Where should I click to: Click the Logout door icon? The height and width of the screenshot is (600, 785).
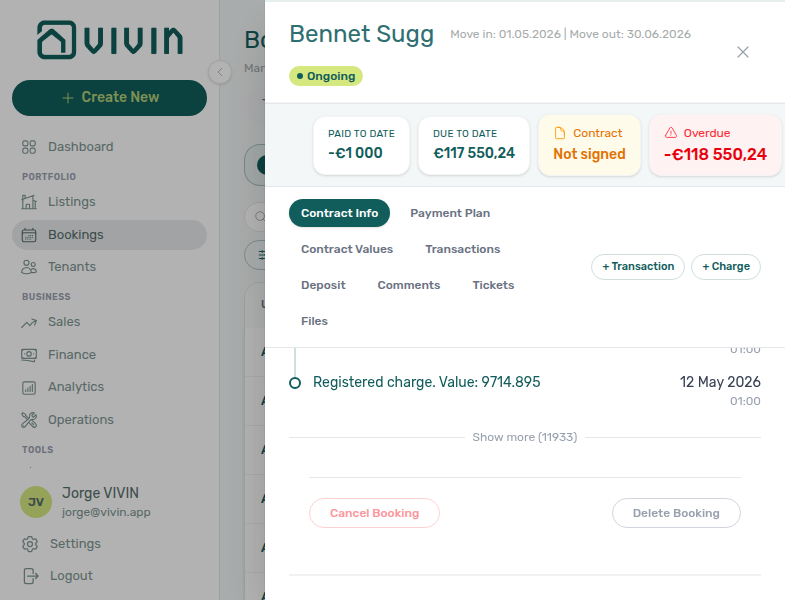coord(31,576)
